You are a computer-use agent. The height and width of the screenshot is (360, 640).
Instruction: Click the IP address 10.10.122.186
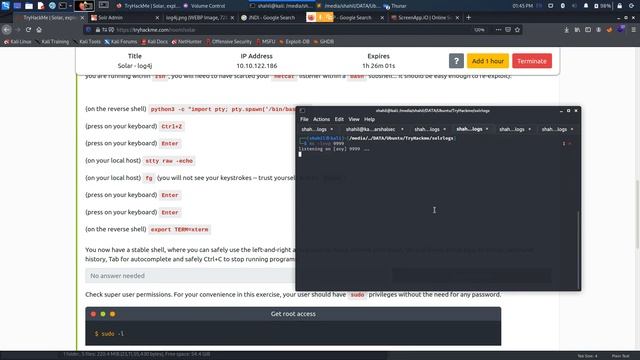257,66
